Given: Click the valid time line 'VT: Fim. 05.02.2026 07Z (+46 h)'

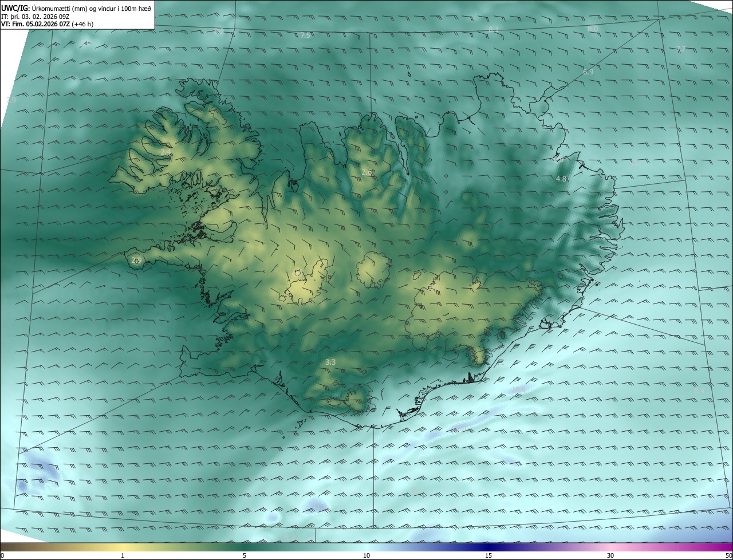Looking at the screenshot, I should (x=48, y=24).
